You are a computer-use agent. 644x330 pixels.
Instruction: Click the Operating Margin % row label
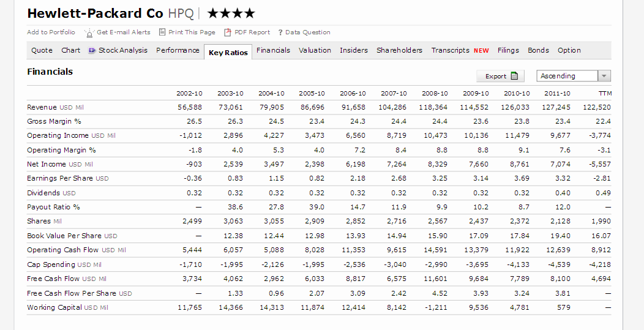61,150
